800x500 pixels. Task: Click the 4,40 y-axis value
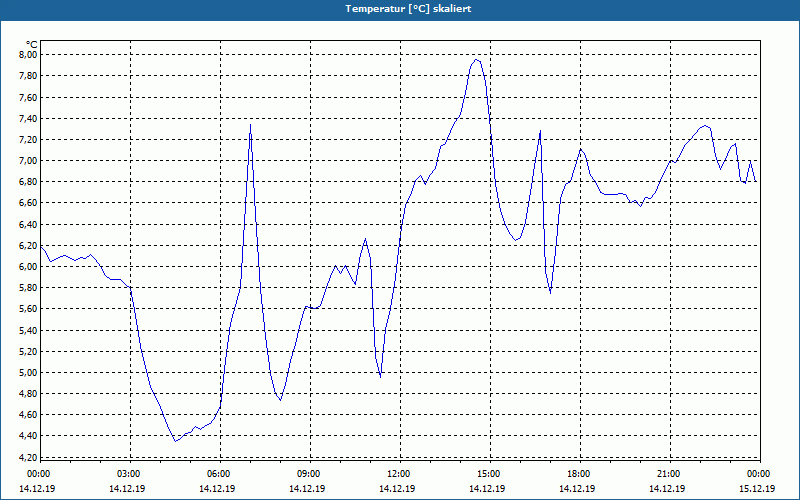click(28, 436)
